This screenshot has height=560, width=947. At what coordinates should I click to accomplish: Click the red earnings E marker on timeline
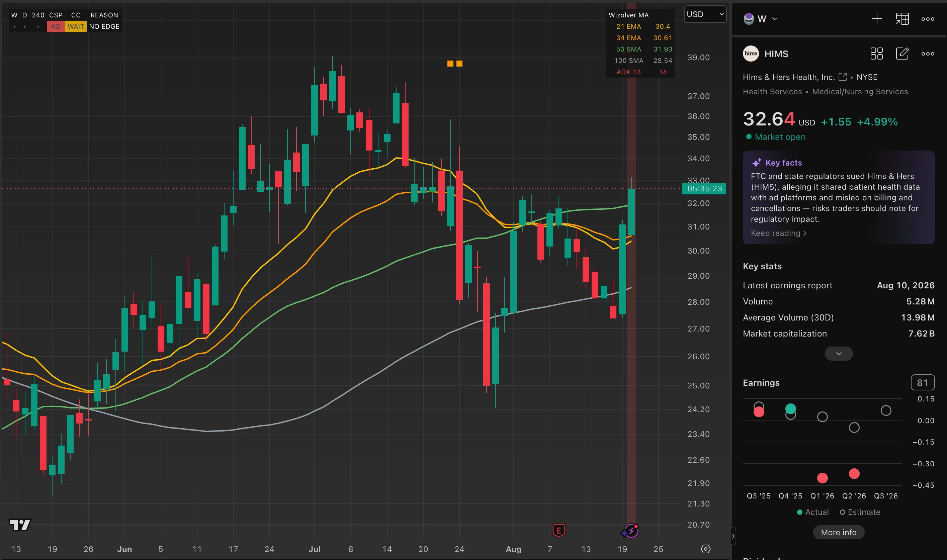(x=558, y=531)
